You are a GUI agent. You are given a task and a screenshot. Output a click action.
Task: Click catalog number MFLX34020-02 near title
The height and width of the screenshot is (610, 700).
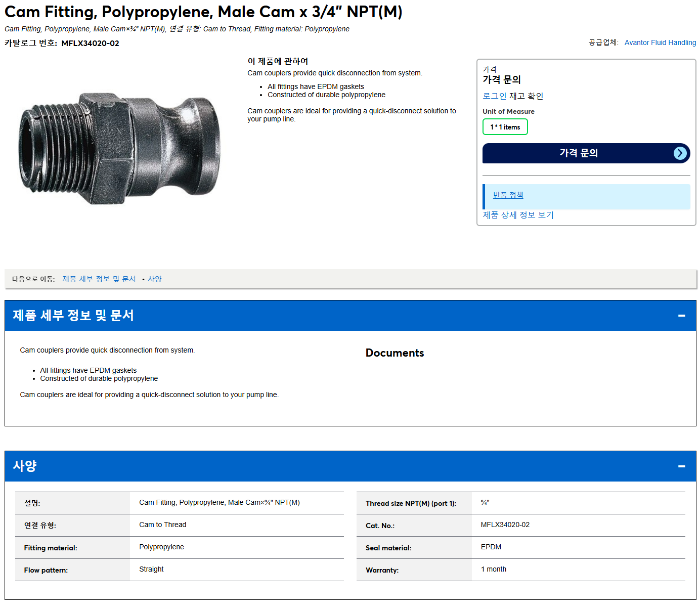(90, 43)
